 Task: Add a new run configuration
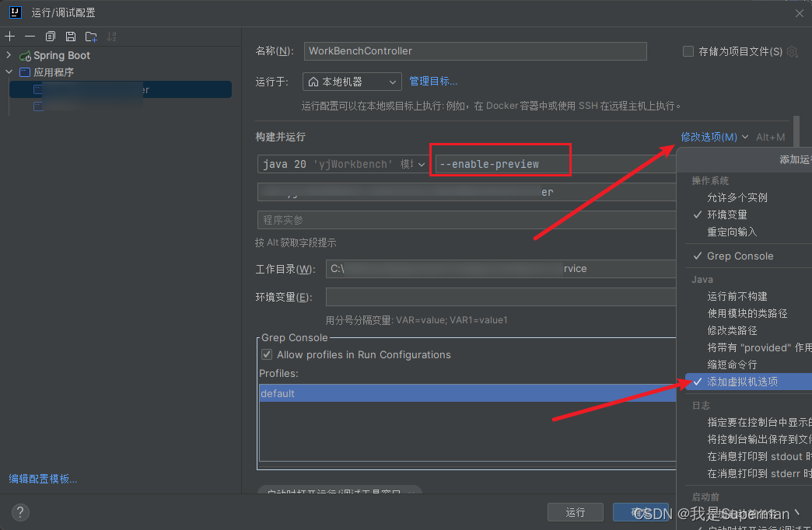(9, 36)
